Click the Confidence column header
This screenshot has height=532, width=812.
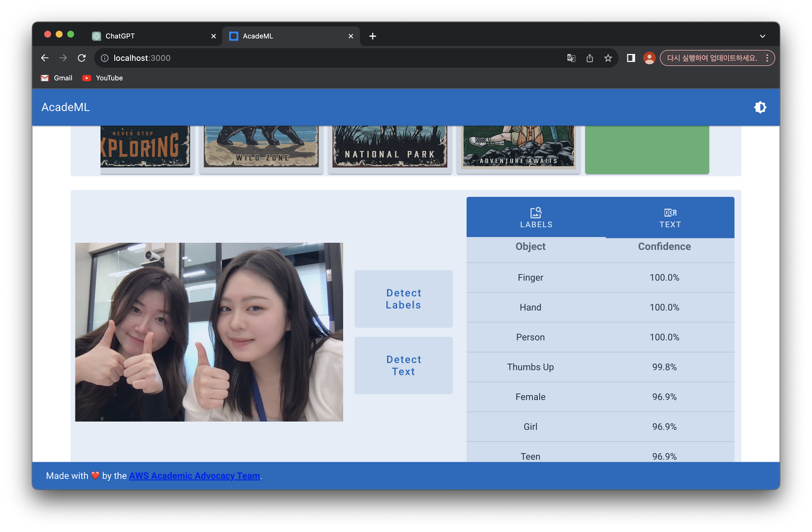[x=664, y=247]
